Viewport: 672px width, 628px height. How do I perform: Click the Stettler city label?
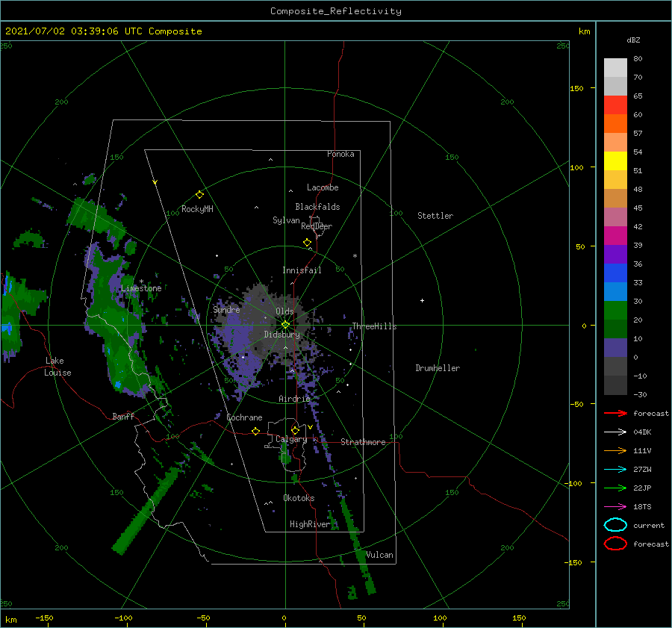coord(435,216)
